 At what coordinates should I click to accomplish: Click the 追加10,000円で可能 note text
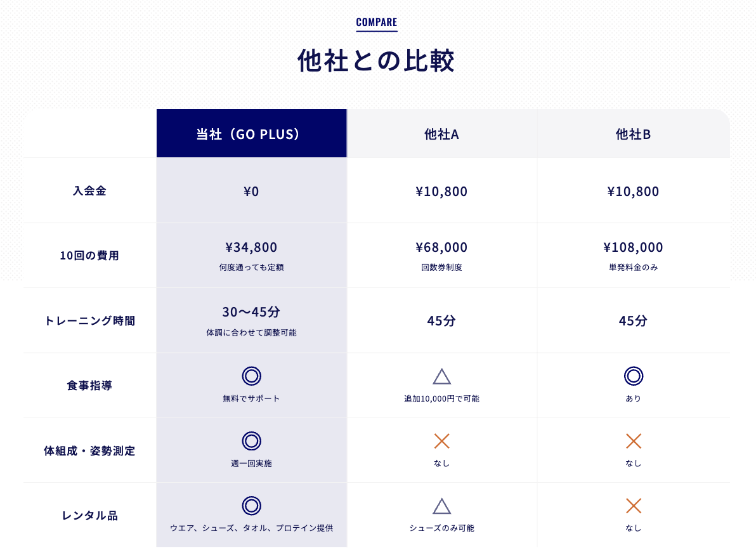coord(441,399)
